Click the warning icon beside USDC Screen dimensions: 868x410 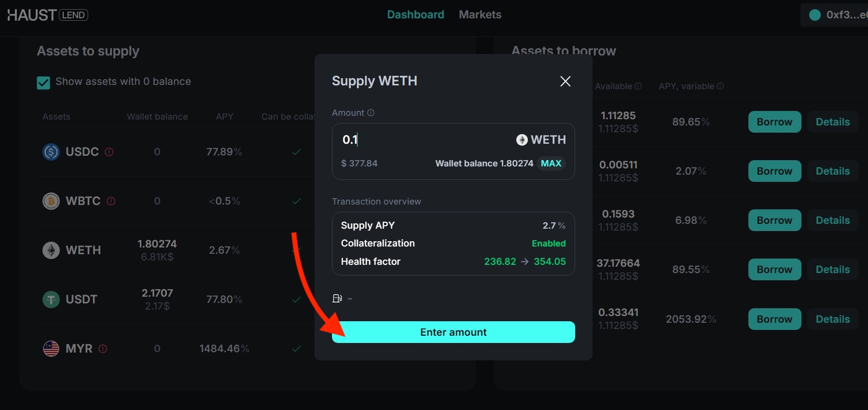pyautogui.click(x=109, y=152)
